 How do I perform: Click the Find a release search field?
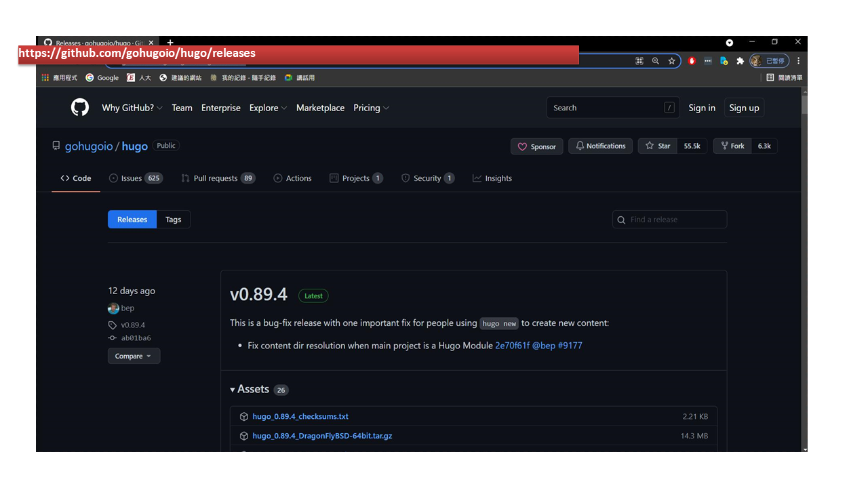point(669,220)
